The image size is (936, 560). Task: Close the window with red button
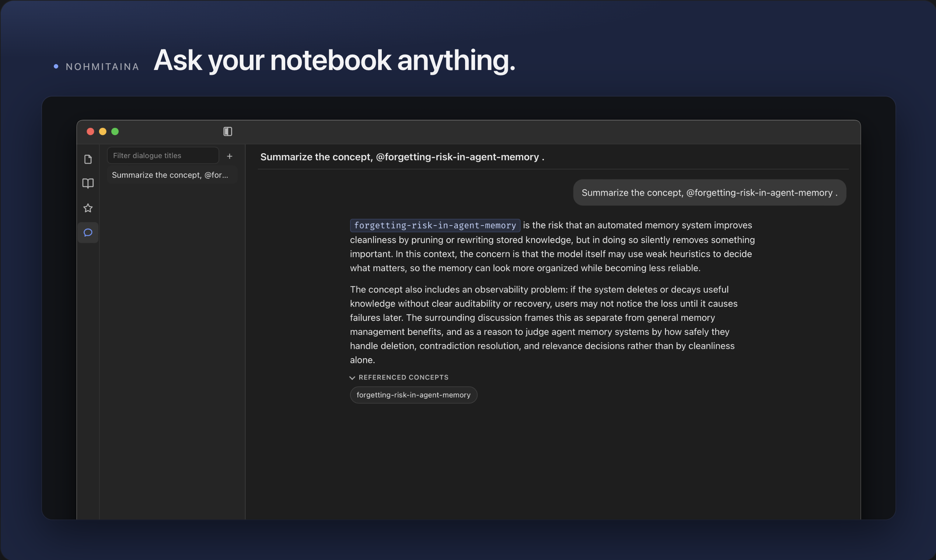pyautogui.click(x=90, y=131)
